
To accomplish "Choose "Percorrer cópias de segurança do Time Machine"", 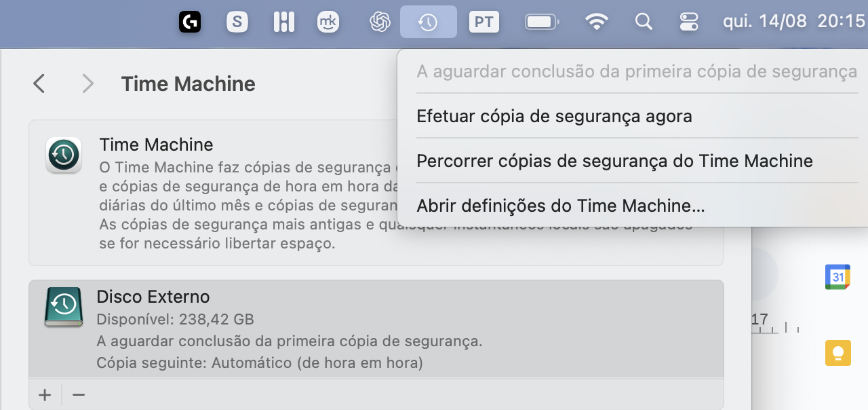I will [x=614, y=161].
